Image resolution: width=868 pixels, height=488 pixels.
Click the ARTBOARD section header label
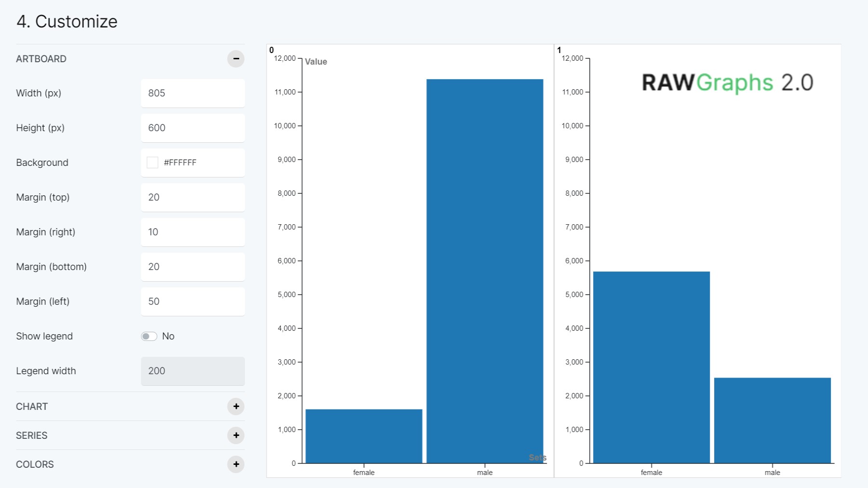click(x=41, y=59)
